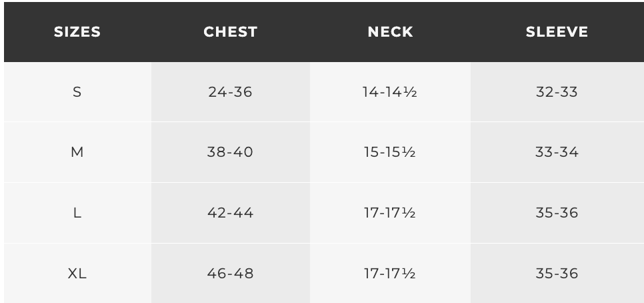The height and width of the screenshot is (303, 644).
Task: Select the size M row label
Action: tap(77, 152)
